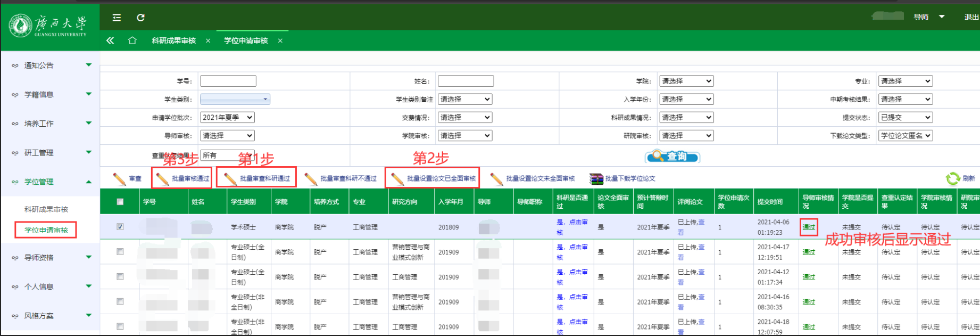980x336 pixels.
Task: Click the hamburger menu toggle icon
Action: 117,18
